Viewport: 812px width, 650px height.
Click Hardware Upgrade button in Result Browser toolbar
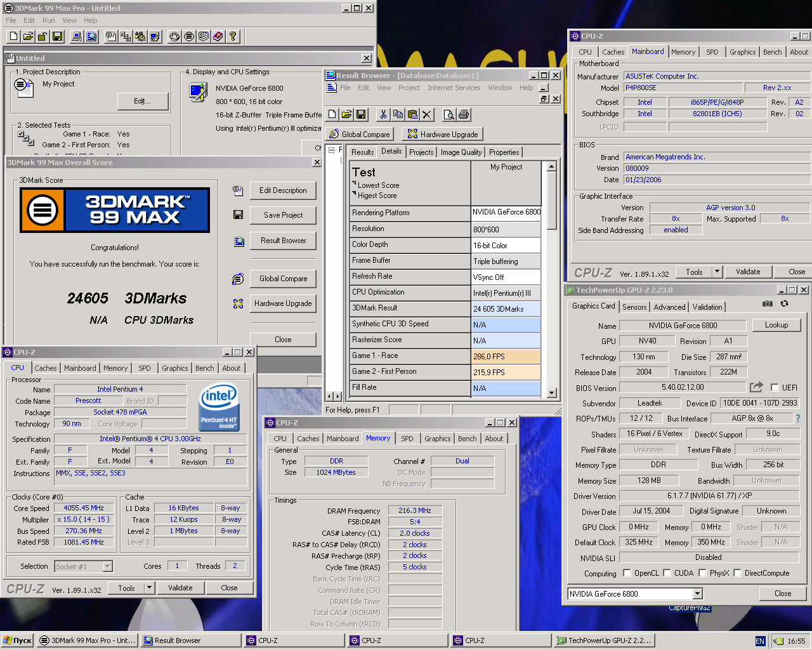(443, 134)
